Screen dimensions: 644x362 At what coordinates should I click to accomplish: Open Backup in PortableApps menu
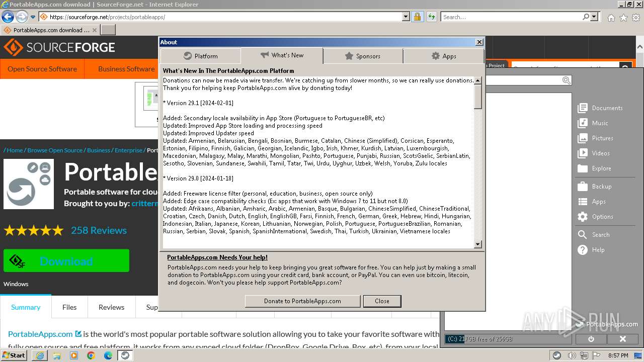[x=595, y=187]
